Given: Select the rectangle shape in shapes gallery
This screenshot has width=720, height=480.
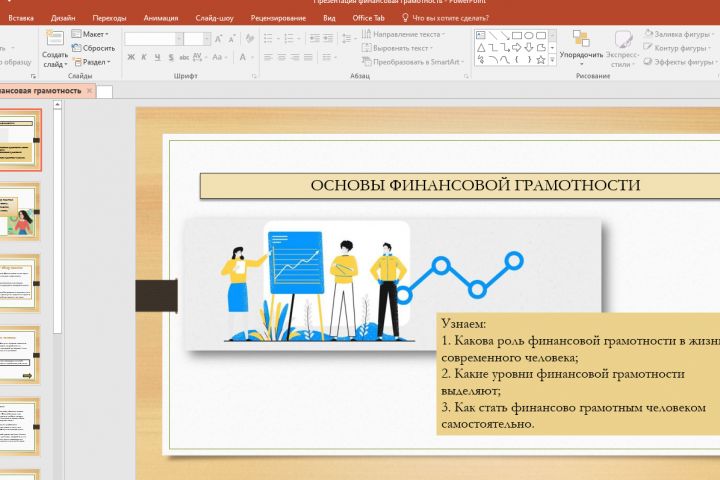Looking at the screenshot, I should 517,35.
